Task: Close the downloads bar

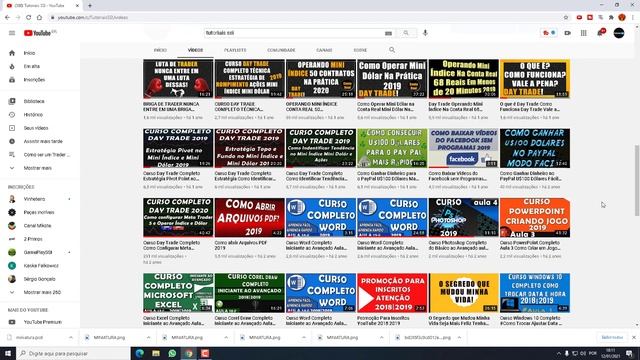Action: [x=634, y=338]
